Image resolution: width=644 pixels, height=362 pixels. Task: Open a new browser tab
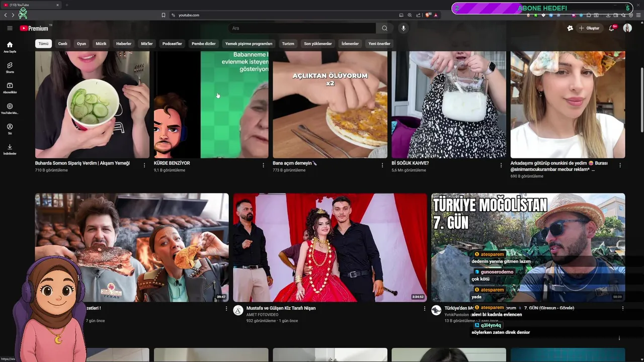66,5
